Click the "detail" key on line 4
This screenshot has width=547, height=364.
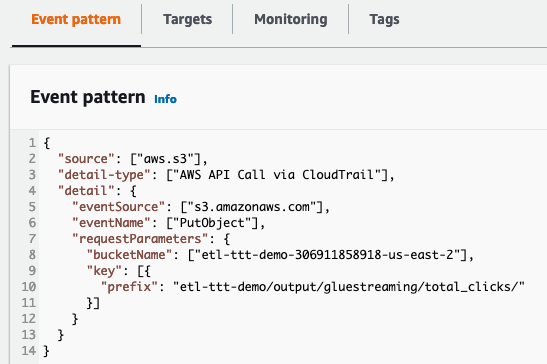point(86,191)
